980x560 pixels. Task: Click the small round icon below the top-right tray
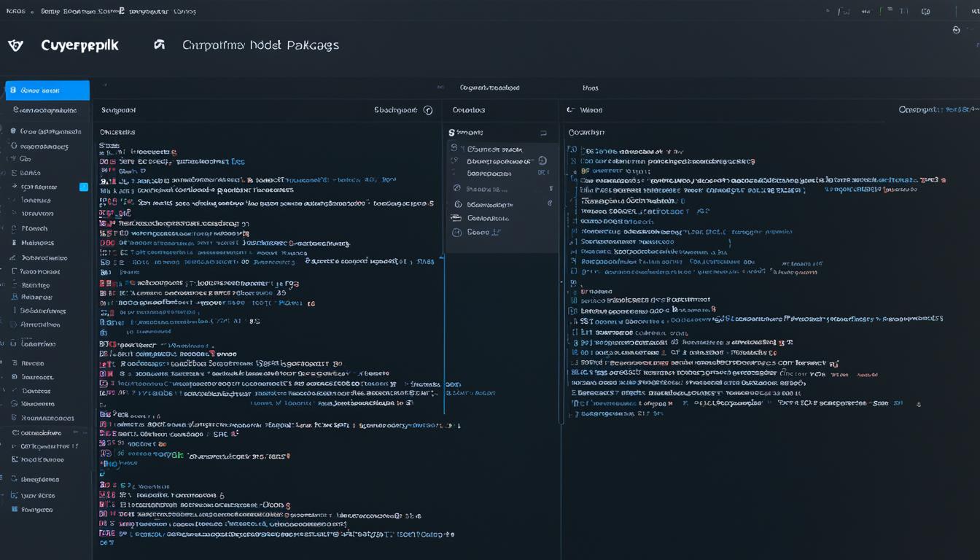coord(956,30)
